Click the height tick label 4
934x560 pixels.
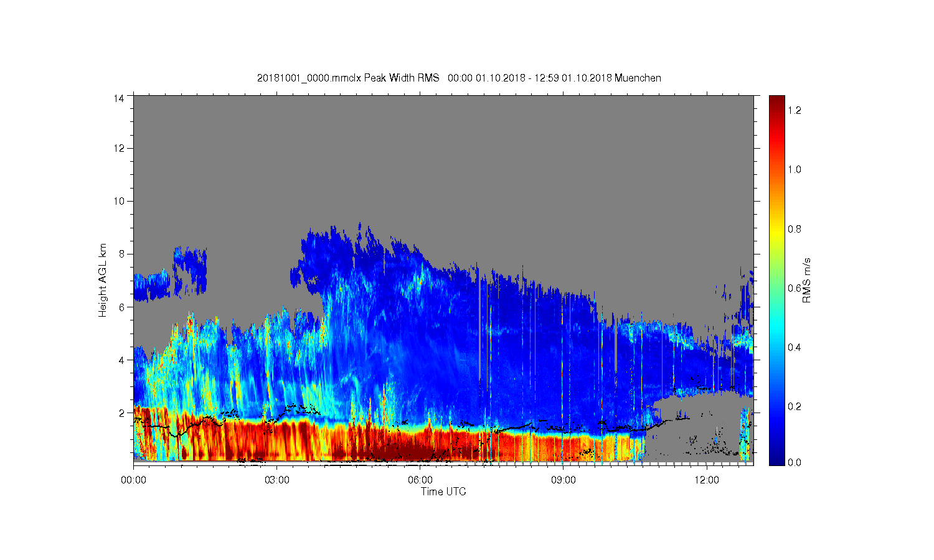pyautogui.click(x=121, y=360)
